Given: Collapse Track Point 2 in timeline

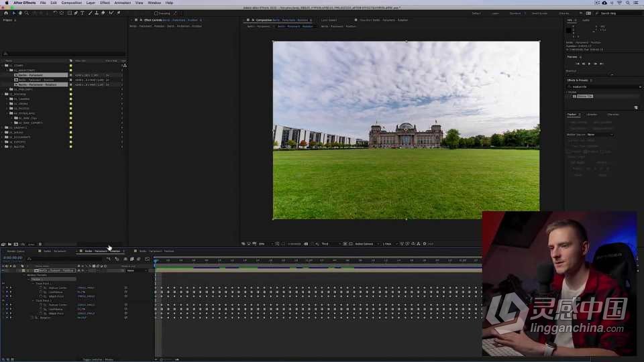Looking at the screenshot, I should [34, 301].
